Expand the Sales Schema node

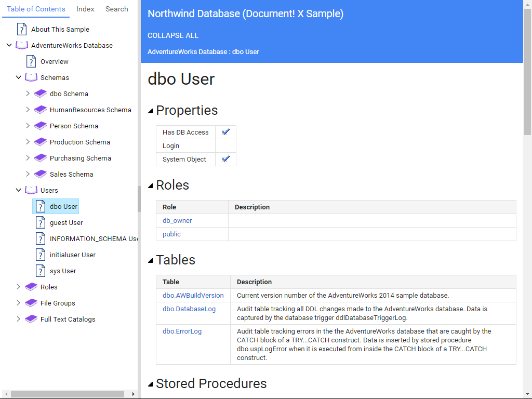pyautogui.click(x=28, y=174)
